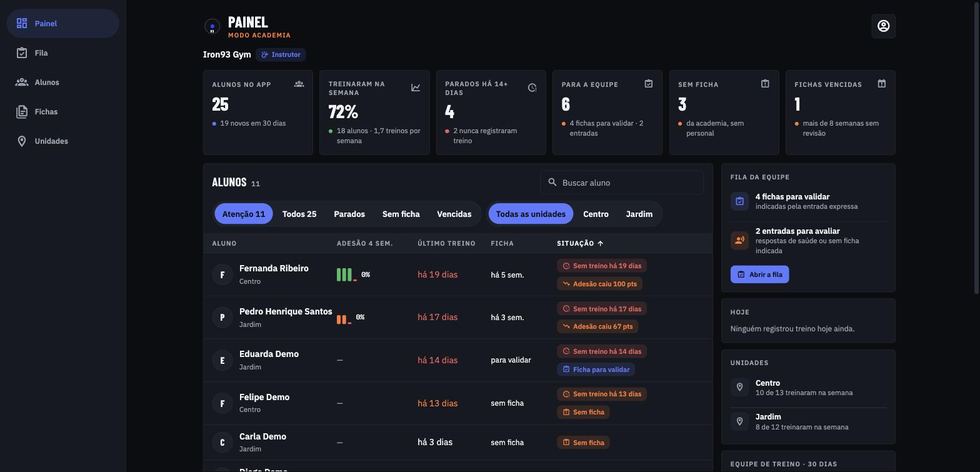Filter by Centro unit chip
This screenshot has width=980, height=472.
tap(596, 214)
